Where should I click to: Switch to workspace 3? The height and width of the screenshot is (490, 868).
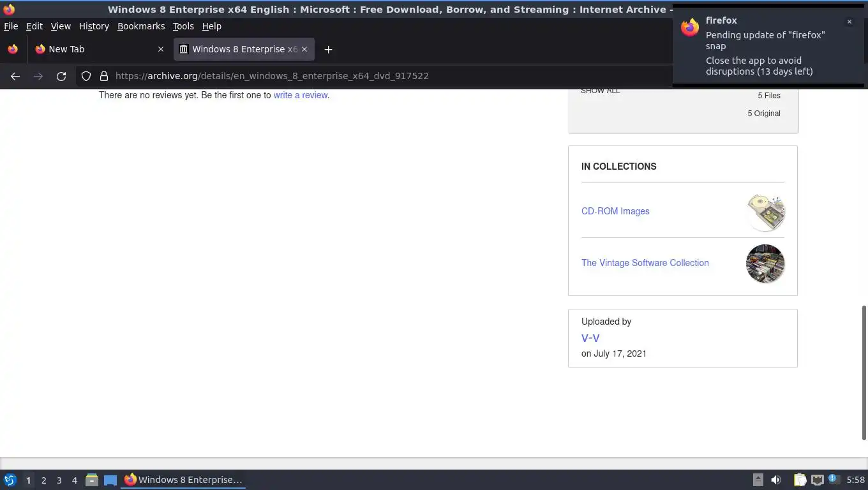click(59, 480)
